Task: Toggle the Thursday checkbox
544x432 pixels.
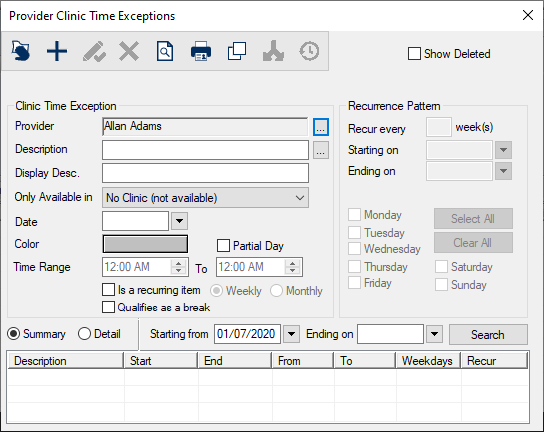Action: pos(354,266)
